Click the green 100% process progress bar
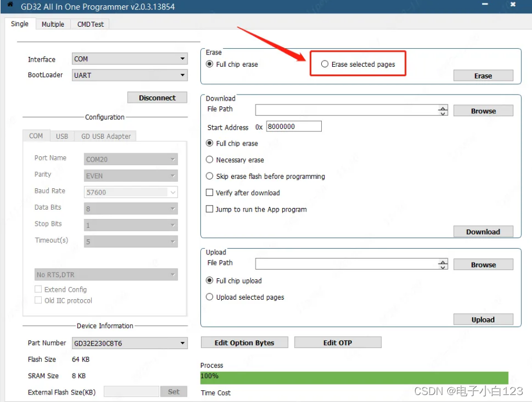Viewport: 532px width, 402px height. [354, 378]
